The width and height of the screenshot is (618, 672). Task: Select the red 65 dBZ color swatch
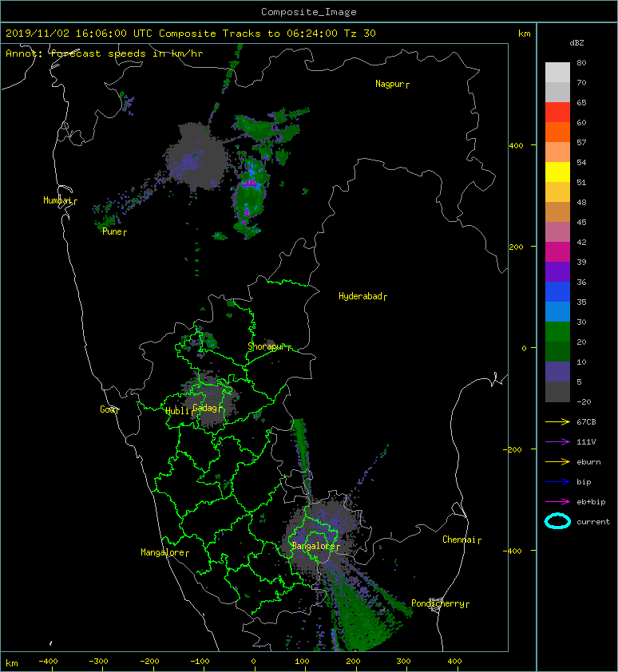[557, 113]
